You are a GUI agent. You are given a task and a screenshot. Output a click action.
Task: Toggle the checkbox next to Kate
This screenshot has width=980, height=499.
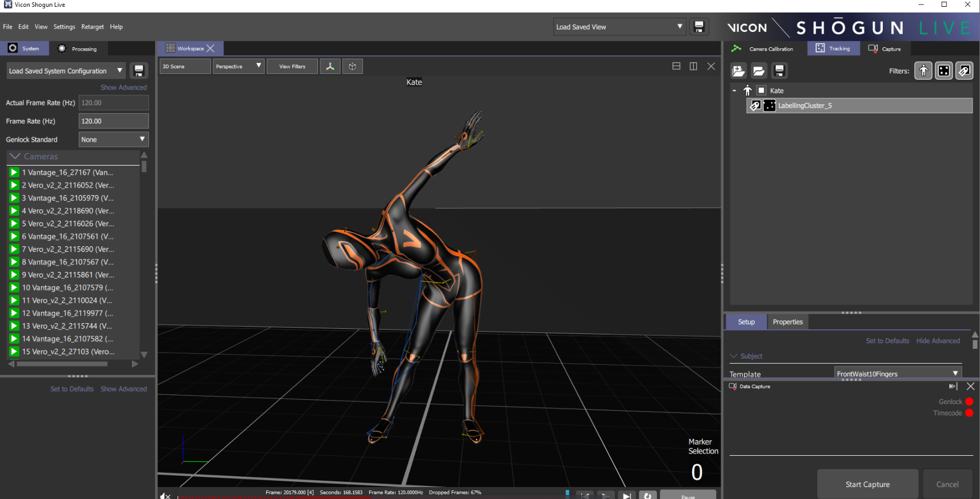[761, 90]
